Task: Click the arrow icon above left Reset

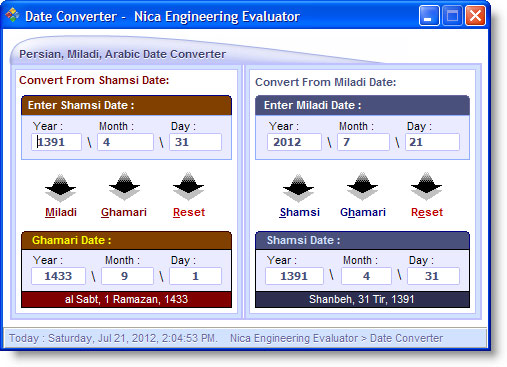Action: tap(189, 187)
